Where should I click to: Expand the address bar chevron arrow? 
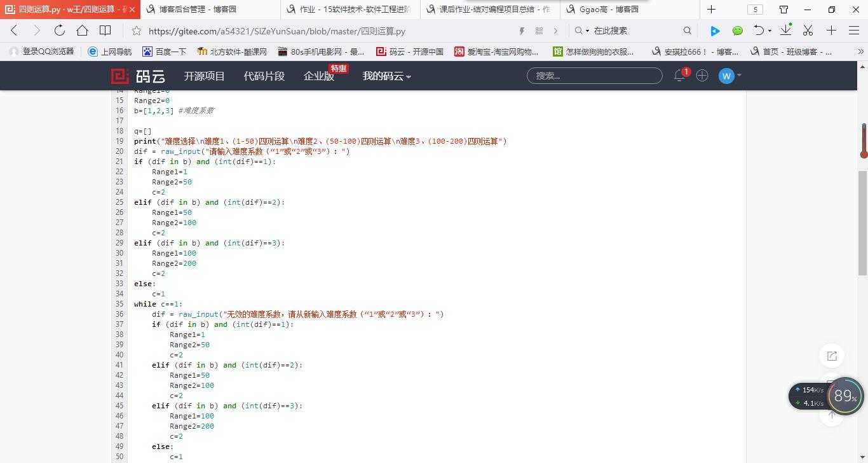[x=555, y=31]
